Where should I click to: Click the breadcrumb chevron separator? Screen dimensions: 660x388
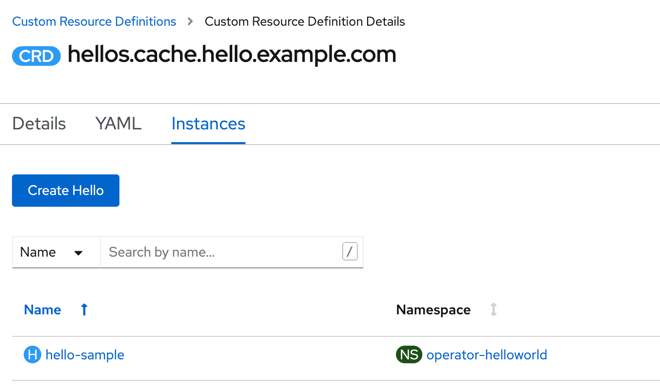[190, 21]
